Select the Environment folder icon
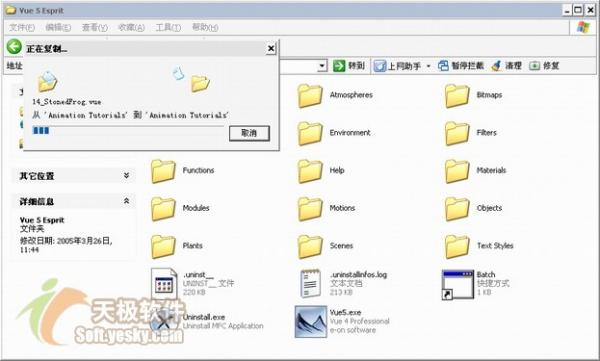Screen dimensions: 600x361 (x=310, y=133)
